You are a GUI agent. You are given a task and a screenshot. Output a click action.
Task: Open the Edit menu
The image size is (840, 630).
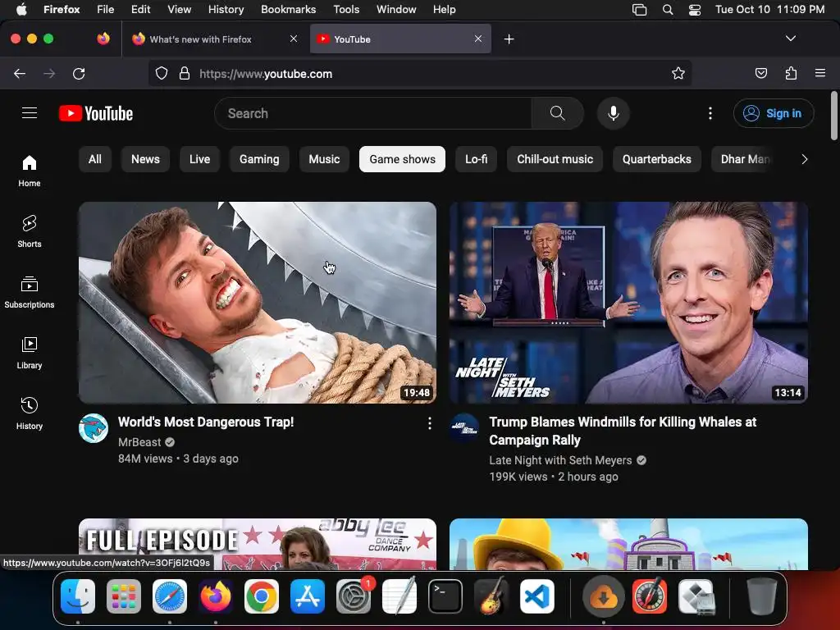[141, 10]
